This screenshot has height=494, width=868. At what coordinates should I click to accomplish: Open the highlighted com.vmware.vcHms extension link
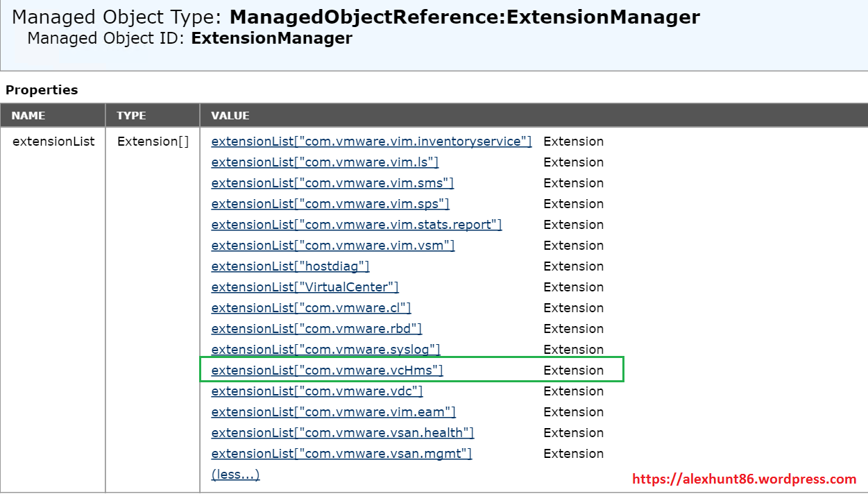pyautogui.click(x=327, y=370)
